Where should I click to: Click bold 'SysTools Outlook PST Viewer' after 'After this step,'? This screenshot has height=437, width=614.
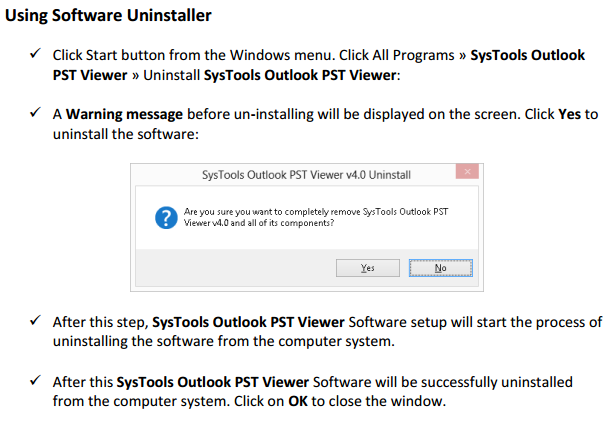pyautogui.click(x=248, y=322)
